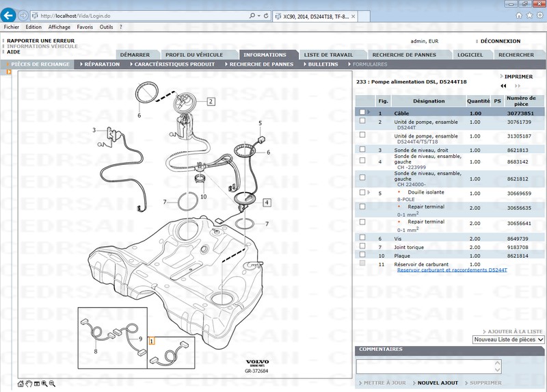Zoom out of the parts diagram
Screen dimensions: 547x392
pyautogui.click(x=52, y=384)
